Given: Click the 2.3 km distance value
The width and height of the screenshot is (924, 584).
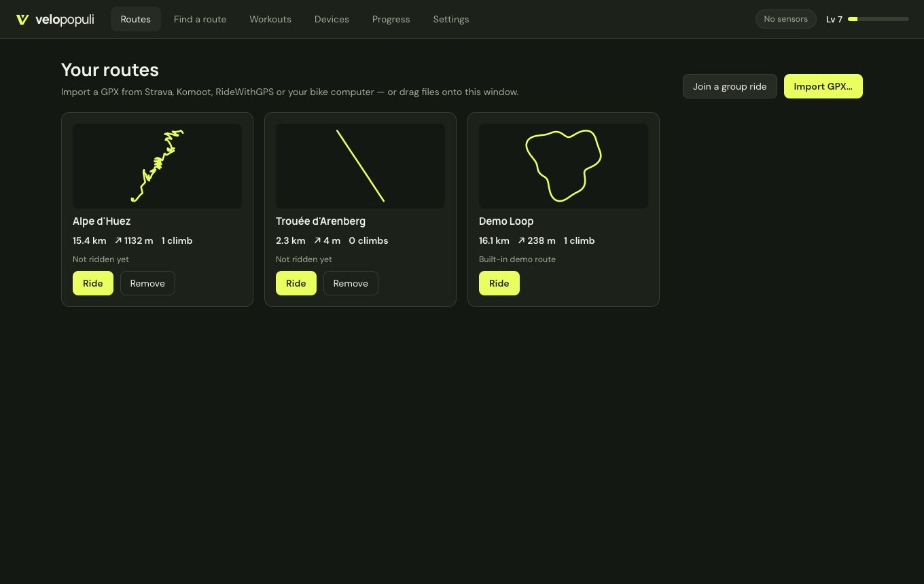Looking at the screenshot, I should 291,240.
